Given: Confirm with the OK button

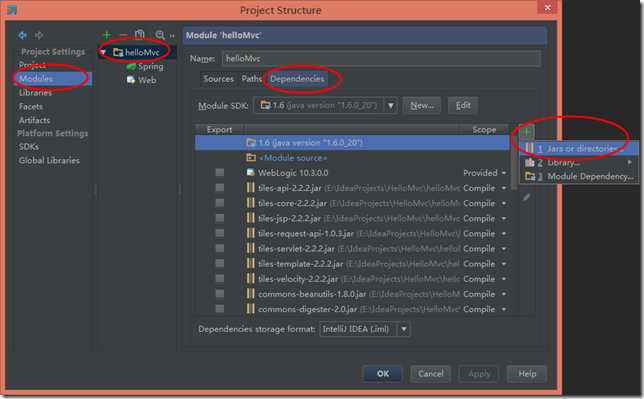Looking at the screenshot, I should click(x=382, y=374).
